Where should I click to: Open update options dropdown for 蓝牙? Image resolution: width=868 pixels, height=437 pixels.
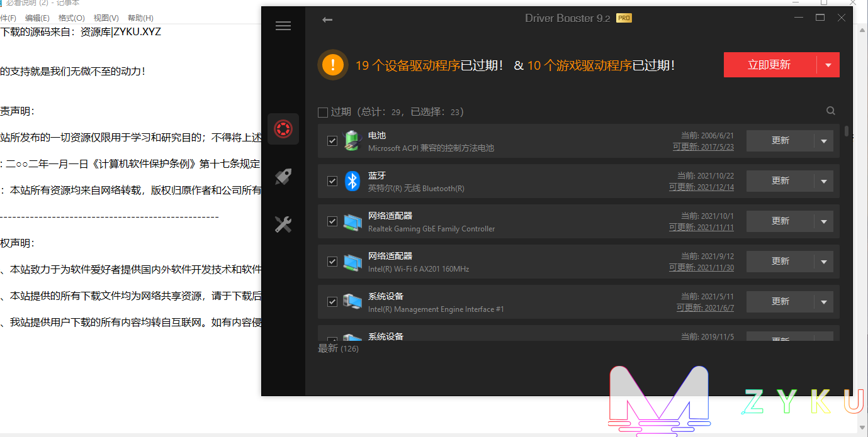point(824,181)
